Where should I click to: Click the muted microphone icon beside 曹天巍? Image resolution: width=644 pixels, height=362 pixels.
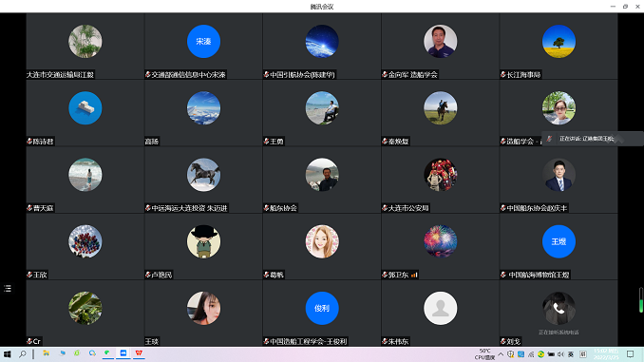[x=29, y=208]
